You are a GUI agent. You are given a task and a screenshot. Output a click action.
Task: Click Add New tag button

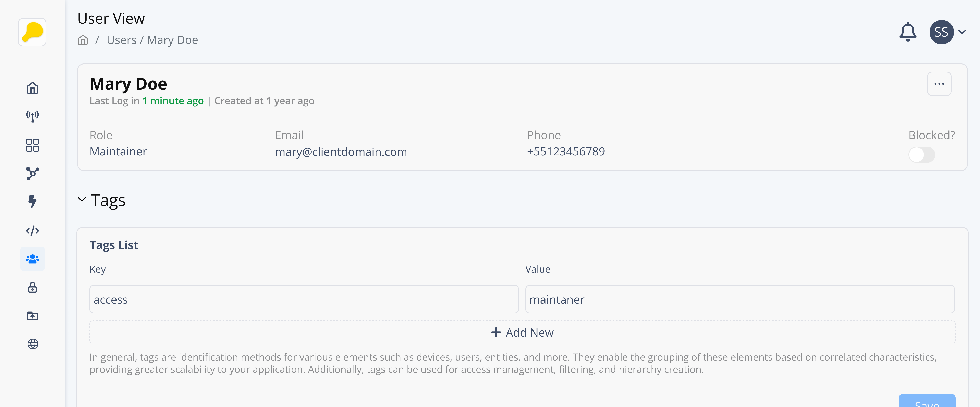[x=522, y=332]
